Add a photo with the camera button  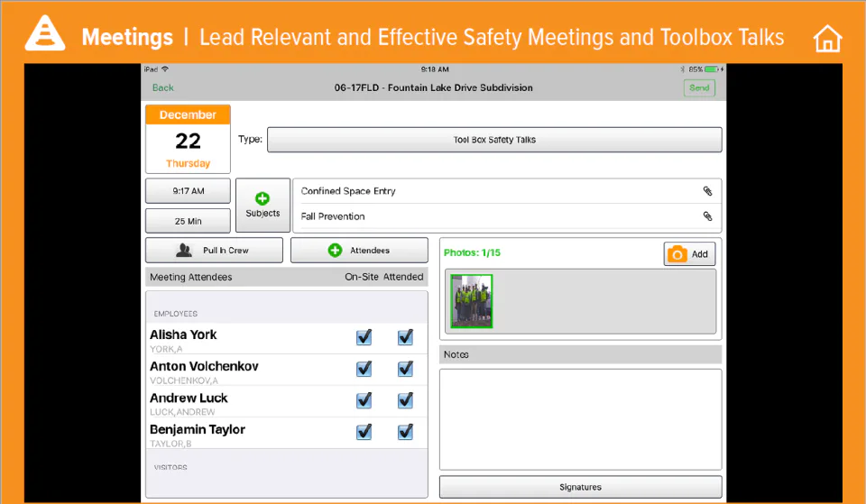[x=689, y=254]
